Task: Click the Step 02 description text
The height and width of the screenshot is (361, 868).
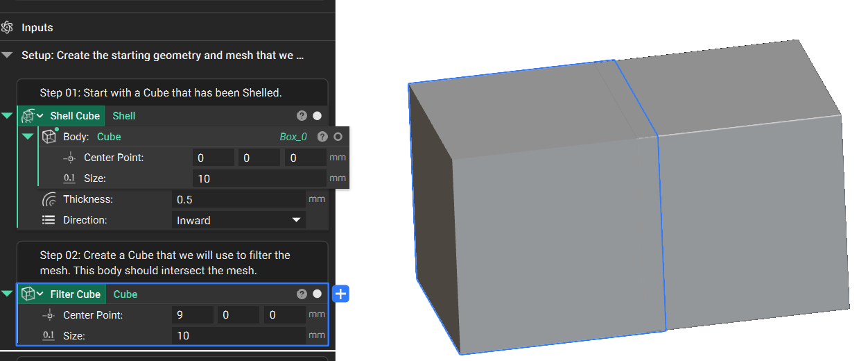Action: click(165, 262)
